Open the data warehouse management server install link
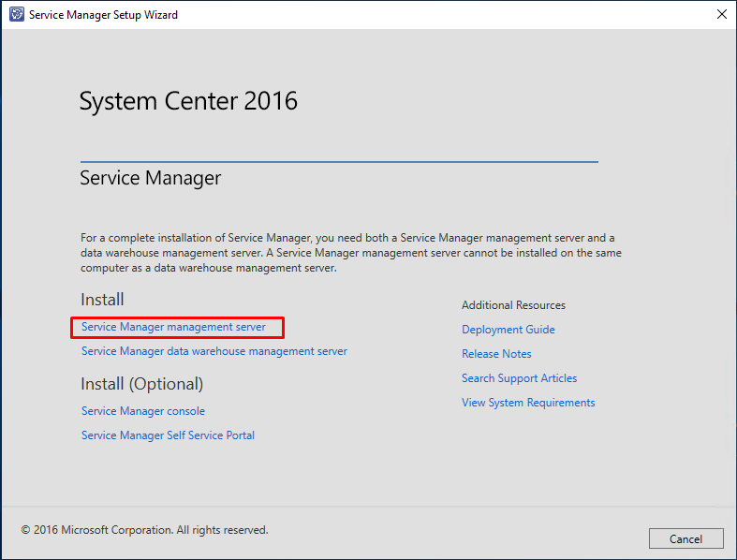The width and height of the screenshot is (737, 560). [214, 351]
